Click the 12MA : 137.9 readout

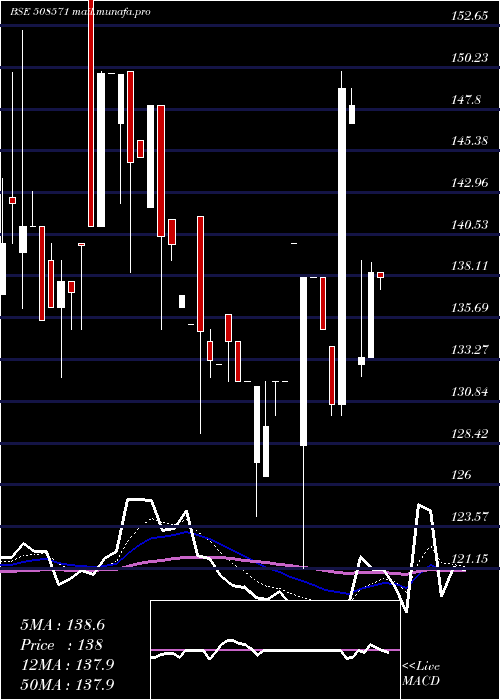67,665
